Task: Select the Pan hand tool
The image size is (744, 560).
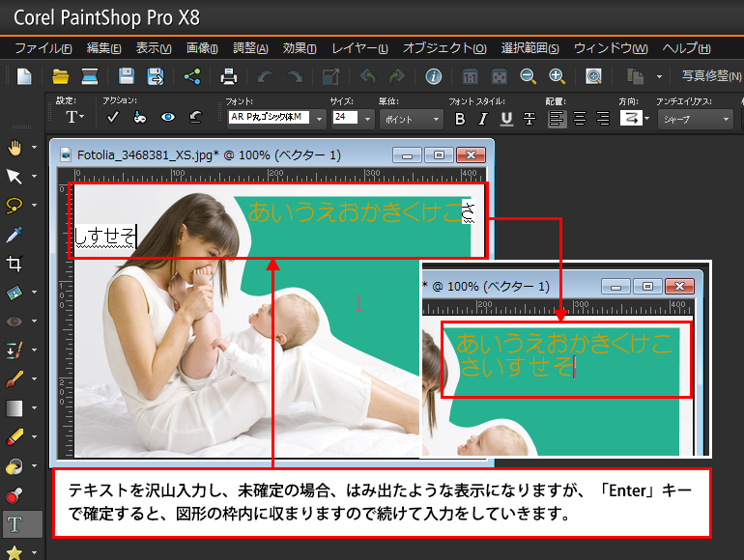Action: (14, 148)
